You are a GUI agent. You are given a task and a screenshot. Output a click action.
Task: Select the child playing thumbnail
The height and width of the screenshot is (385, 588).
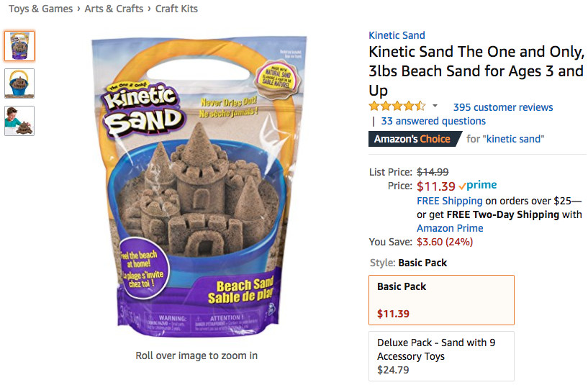[19, 120]
